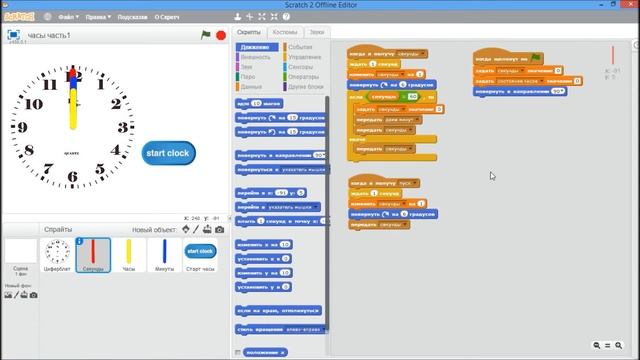
Task: Click the globe language icon in menu bar
Action: 48,17
